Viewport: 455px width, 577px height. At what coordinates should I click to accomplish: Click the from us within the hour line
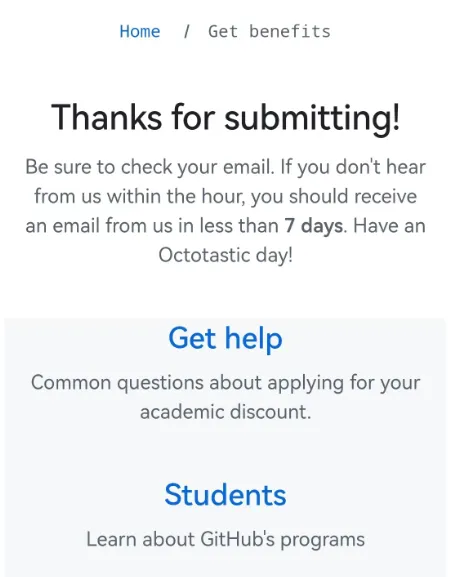pyautogui.click(x=225, y=196)
